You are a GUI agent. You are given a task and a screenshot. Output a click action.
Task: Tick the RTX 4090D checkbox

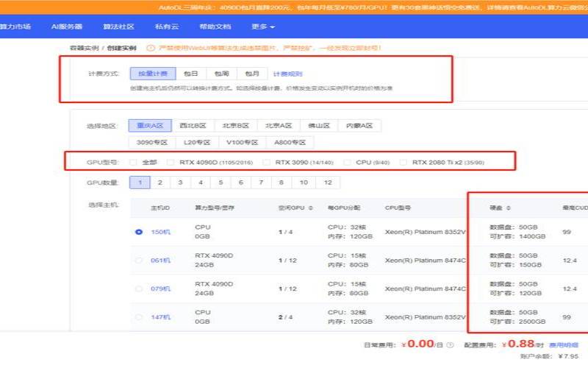coord(171,162)
